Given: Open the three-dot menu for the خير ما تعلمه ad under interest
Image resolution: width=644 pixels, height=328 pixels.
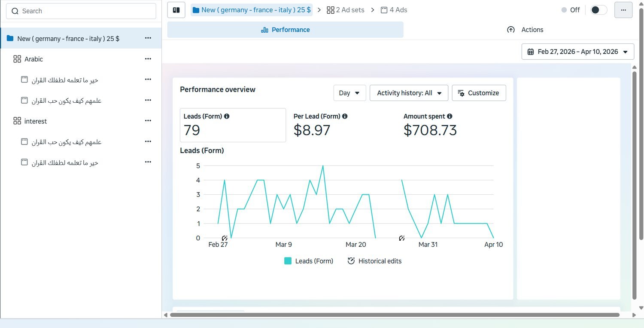Looking at the screenshot, I should [148, 162].
